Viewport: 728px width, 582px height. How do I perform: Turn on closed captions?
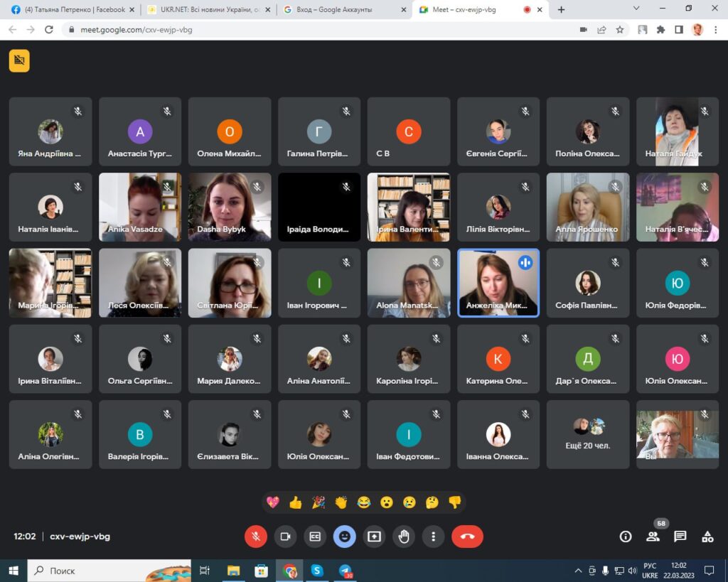click(x=315, y=537)
